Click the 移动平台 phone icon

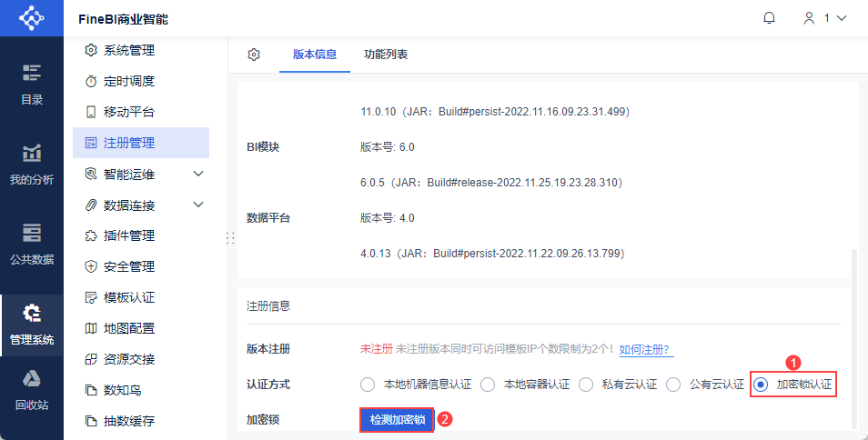coord(91,112)
